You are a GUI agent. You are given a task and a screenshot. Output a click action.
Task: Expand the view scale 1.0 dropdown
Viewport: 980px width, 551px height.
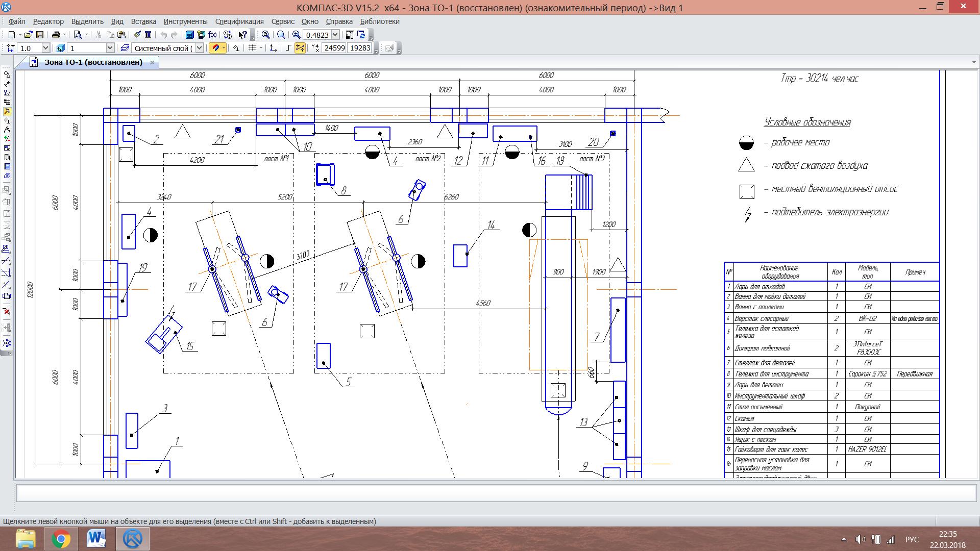pos(45,48)
